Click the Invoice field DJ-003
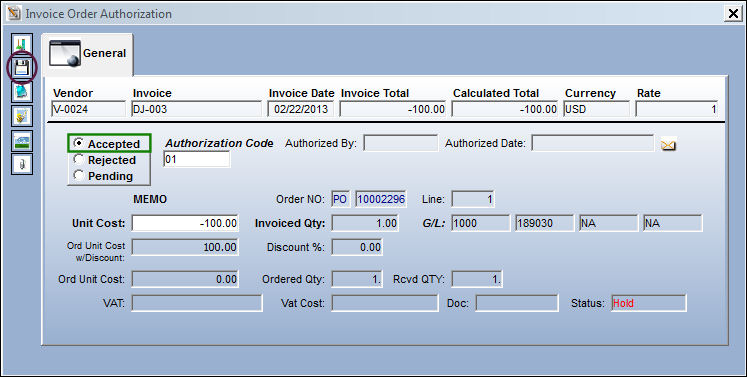This screenshot has width=747, height=377. click(x=197, y=109)
